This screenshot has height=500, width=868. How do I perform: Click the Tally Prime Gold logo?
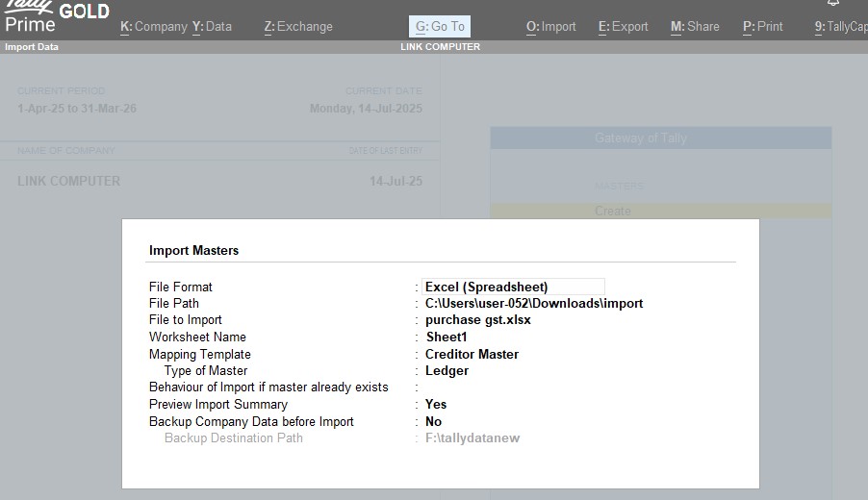[56, 16]
